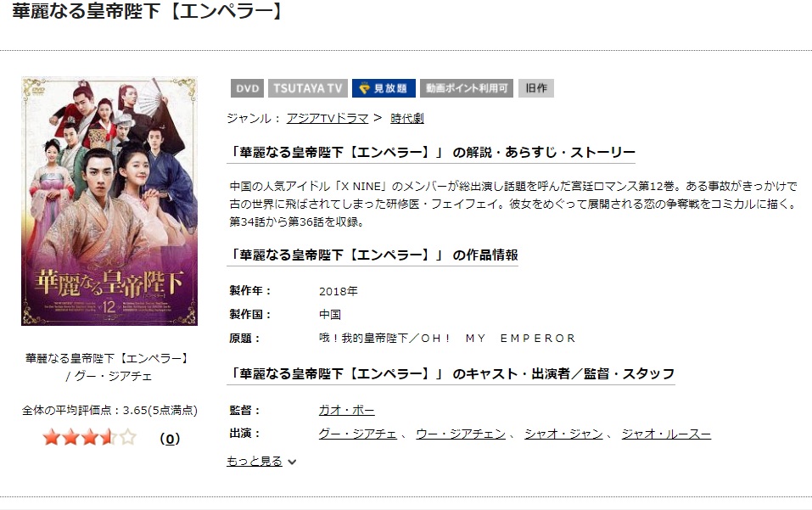This screenshot has width=812, height=510.
Task: Click the 見放題 diamond badge
Action: point(384,88)
